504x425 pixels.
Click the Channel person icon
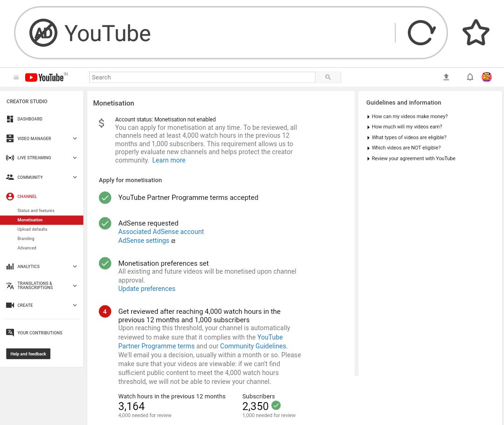pyautogui.click(x=10, y=197)
